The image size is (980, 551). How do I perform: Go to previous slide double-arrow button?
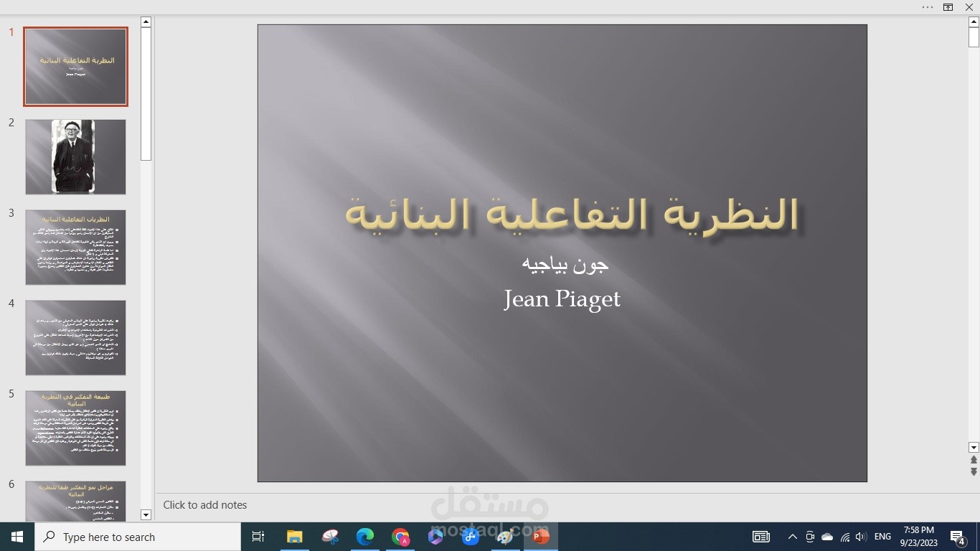point(974,460)
